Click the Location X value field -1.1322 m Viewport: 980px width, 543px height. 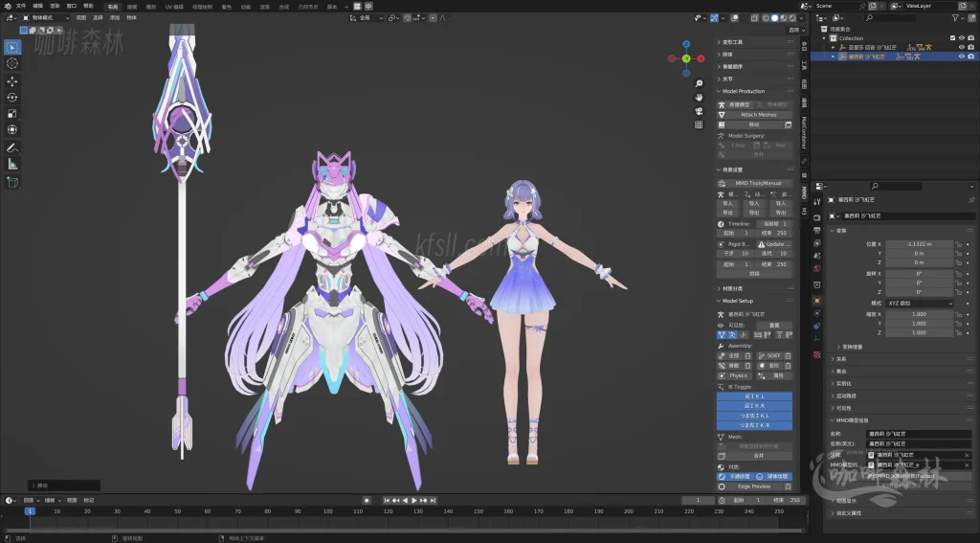pos(920,244)
